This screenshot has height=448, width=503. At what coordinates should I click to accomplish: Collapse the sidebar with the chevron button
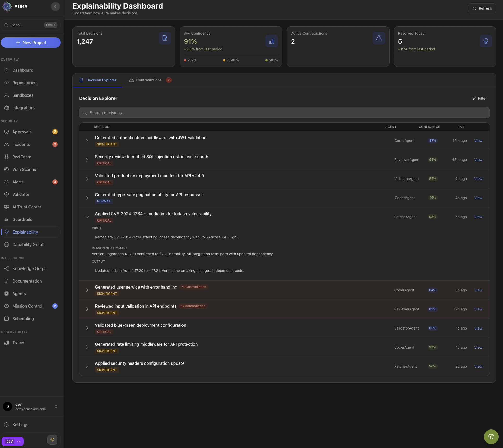(56, 7)
